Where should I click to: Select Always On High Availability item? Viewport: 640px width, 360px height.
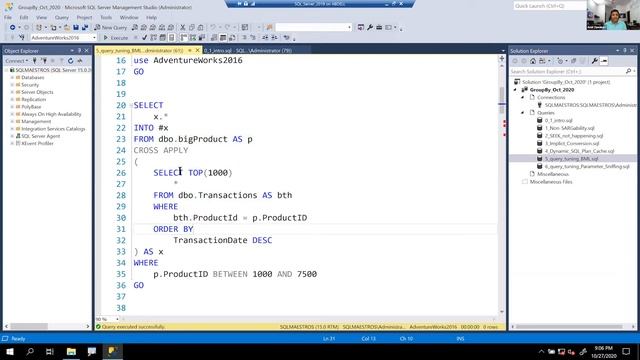(51, 114)
